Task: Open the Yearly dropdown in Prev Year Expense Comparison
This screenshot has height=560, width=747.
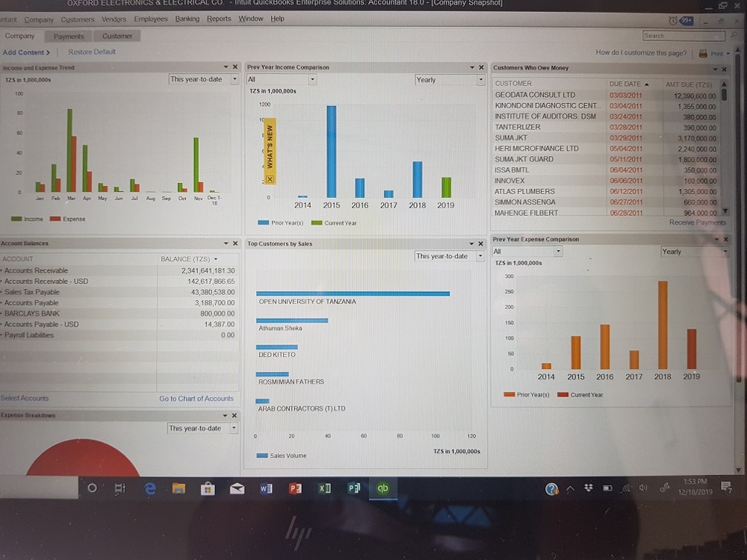Action: tap(695, 252)
